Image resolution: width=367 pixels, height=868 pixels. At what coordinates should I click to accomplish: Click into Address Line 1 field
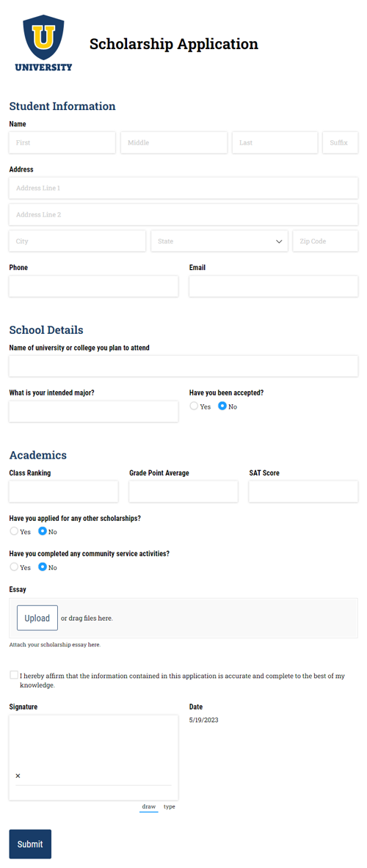click(183, 188)
